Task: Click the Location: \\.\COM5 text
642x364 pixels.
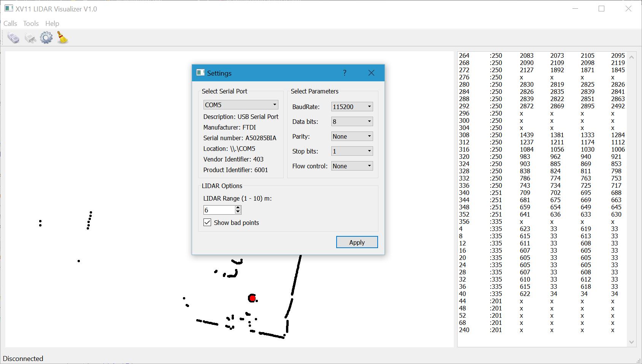Action: tap(229, 149)
